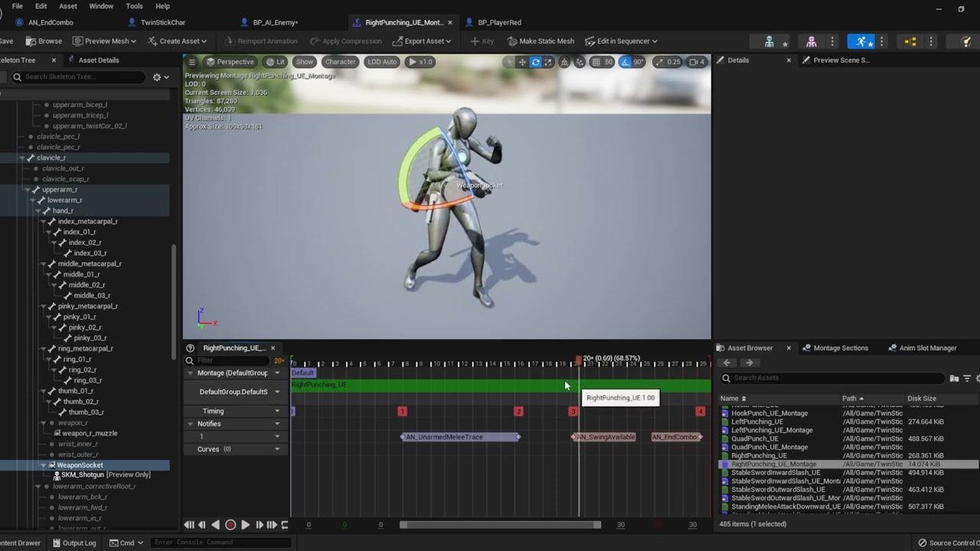Open the Edit menu
Viewport: 980px width, 551px height.
point(41,6)
